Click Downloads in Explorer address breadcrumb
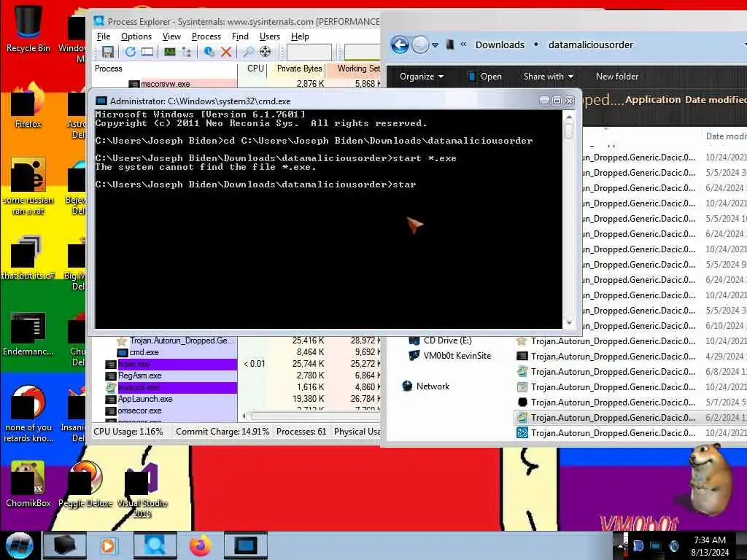The image size is (747, 560). [500, 44]
